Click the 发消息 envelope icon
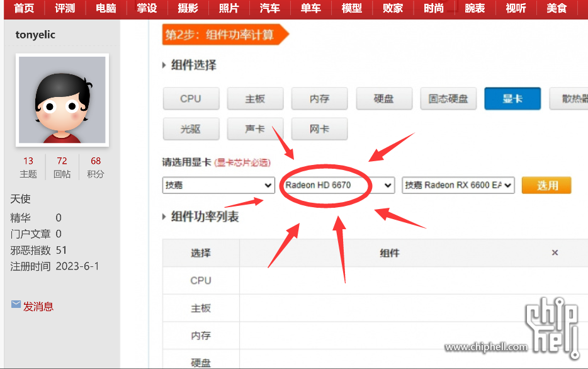The image size is (588, 369). click(x=16, y=304)
